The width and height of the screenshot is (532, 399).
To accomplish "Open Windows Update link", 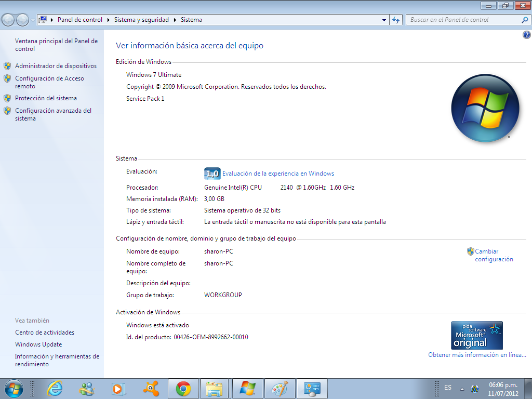I will pos(38,344).
